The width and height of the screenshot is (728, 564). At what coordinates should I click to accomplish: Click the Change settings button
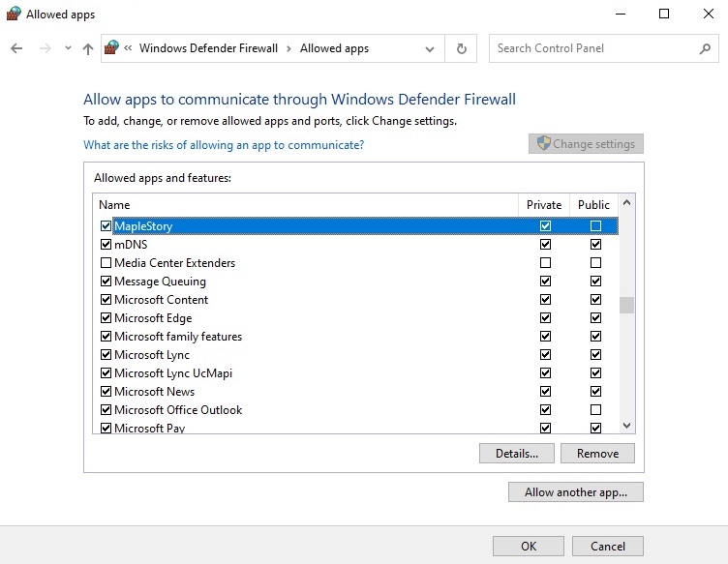point(586,144)
